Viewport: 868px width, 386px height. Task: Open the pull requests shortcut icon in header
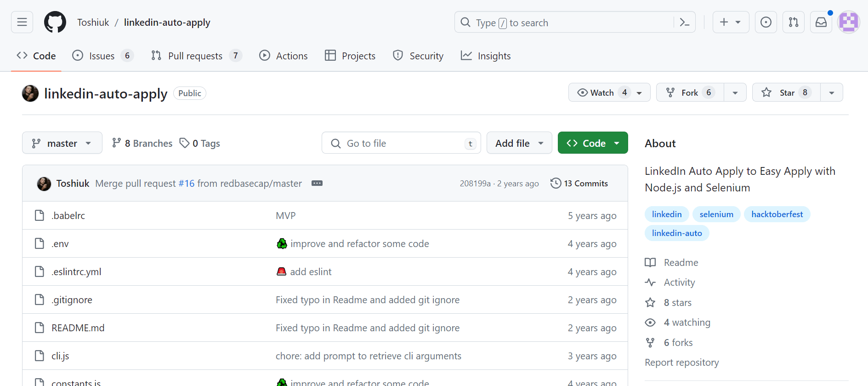coord(794,22)
